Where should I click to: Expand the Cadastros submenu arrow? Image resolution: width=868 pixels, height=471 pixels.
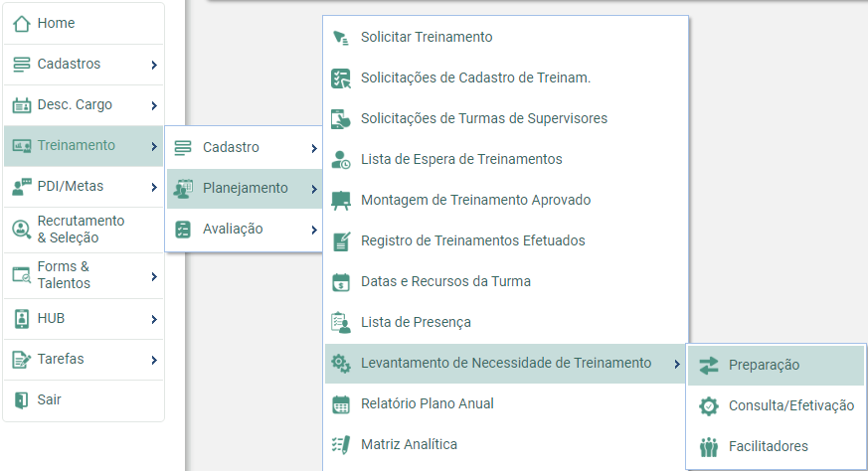pos(154,65)
